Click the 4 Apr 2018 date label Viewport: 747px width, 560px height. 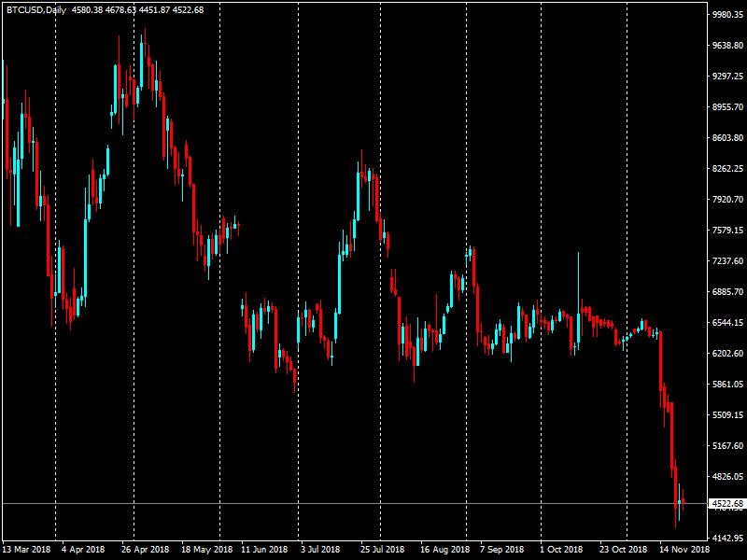click(x=83, y=550)
